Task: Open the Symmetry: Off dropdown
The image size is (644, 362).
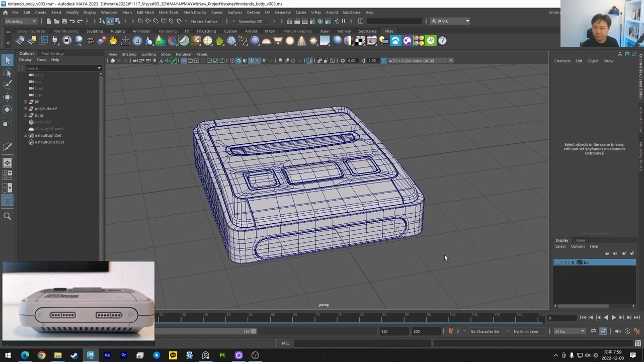Action: tap(254, 21)
